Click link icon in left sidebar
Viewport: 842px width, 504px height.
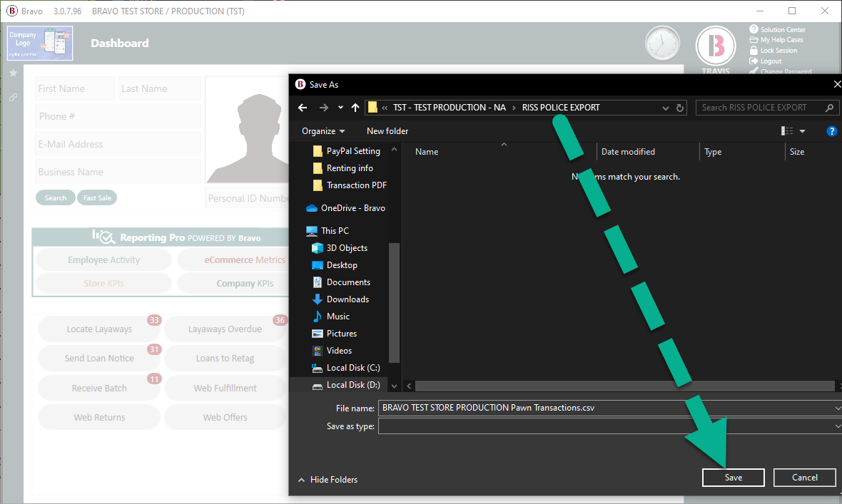(x=13, y=97)
